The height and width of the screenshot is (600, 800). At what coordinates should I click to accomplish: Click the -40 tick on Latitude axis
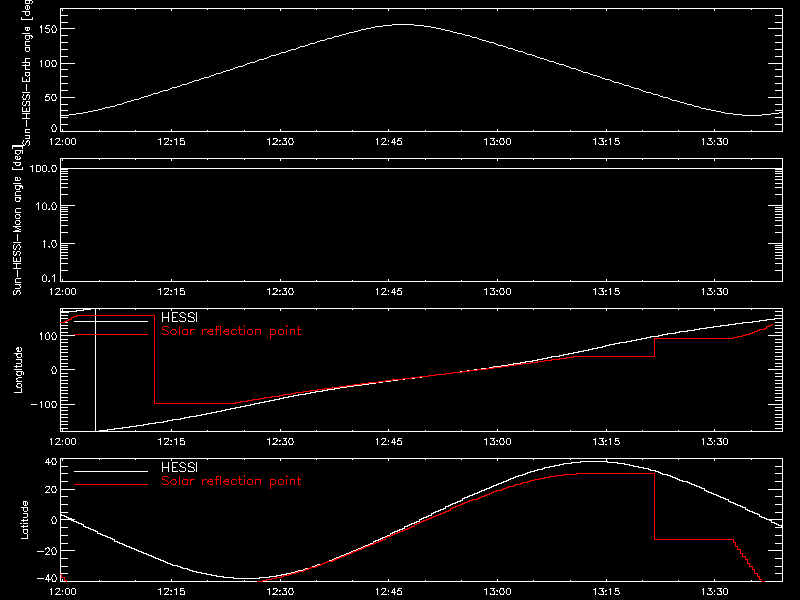[x=46, y=579]
